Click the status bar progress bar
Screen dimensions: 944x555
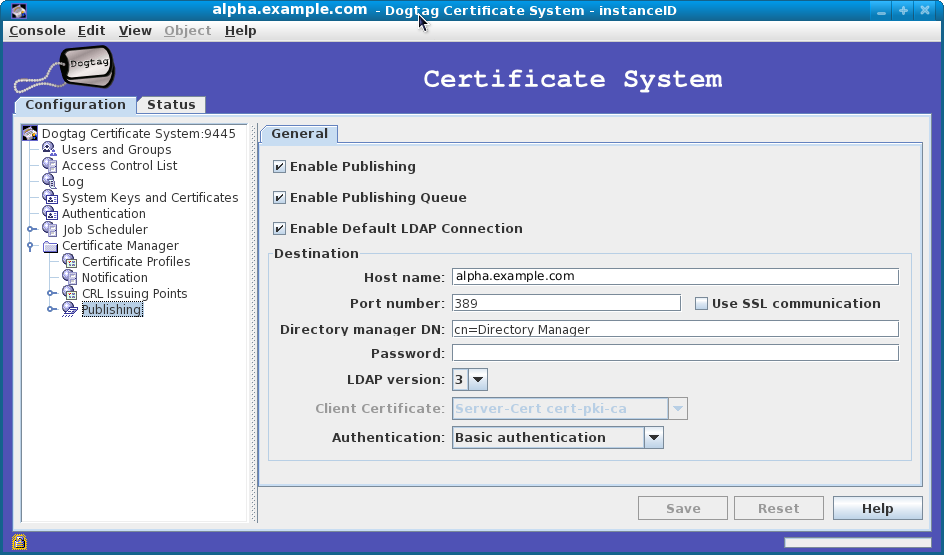(857, 542)
